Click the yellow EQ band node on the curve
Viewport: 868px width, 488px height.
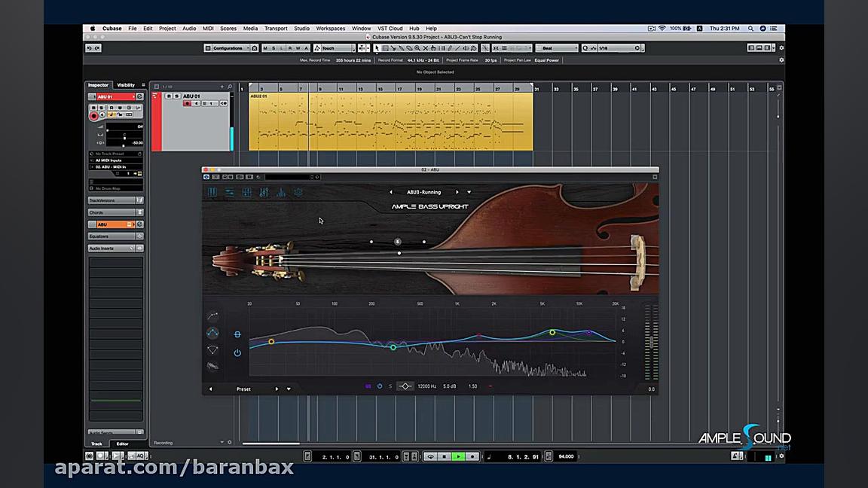(x=271, y=342)
